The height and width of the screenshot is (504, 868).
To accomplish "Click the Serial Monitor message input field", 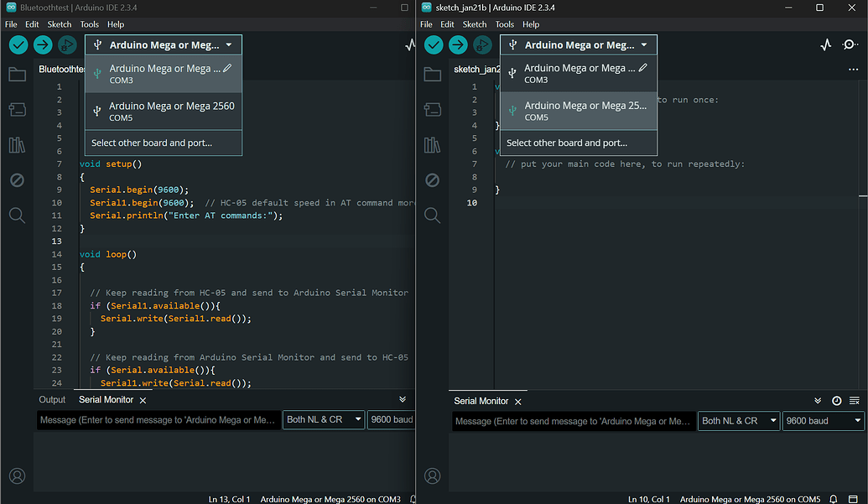I will click(x=158, y=420).
